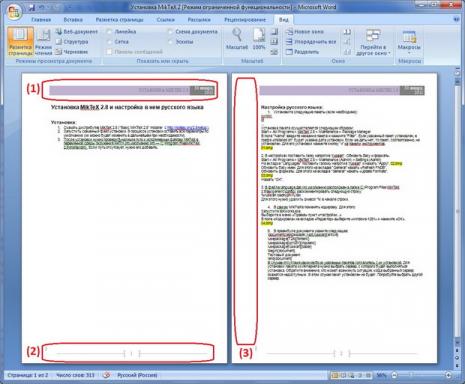Click the round Office button
465x384 pixels.
[13, 13]
